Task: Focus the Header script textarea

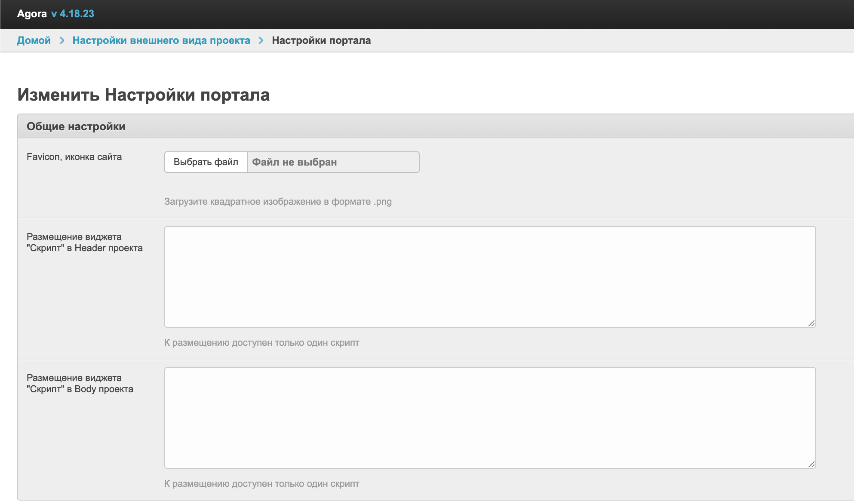Action: (x=490, y=277)
